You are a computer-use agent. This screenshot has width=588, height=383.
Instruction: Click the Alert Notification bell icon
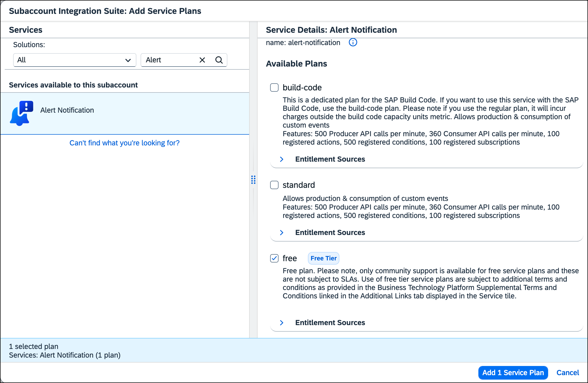tap(22, 113)
